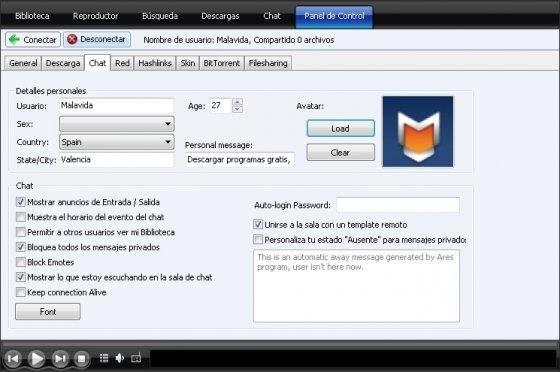Select the Chat settings sub-tab

[x=98, y=63]
